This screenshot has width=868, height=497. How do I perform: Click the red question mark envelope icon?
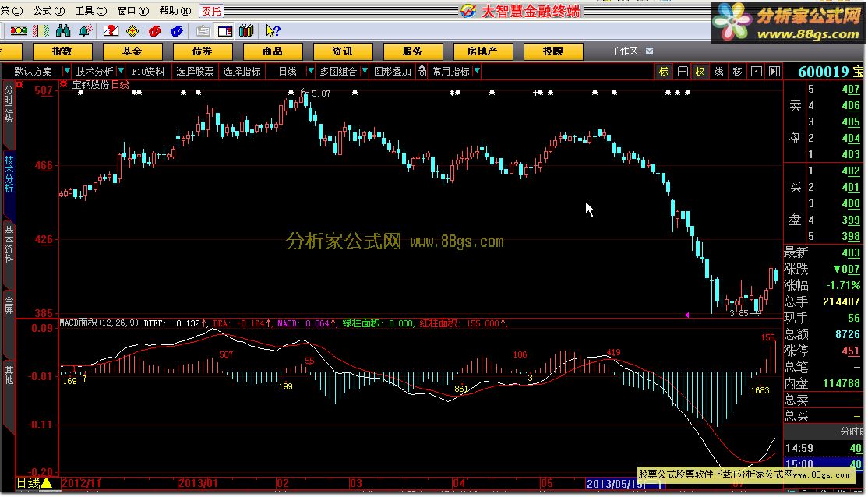pos(111,31)
